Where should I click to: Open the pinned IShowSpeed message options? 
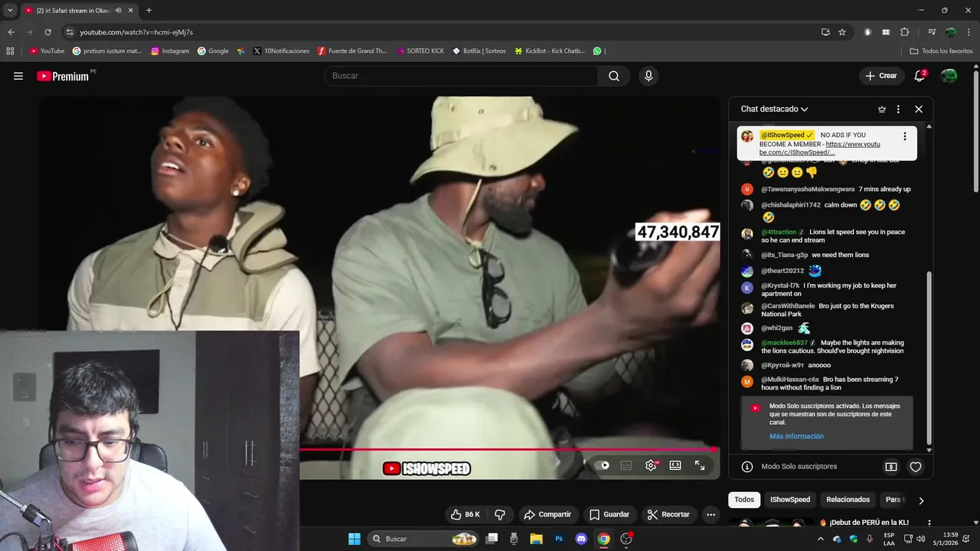coord(904,136)
